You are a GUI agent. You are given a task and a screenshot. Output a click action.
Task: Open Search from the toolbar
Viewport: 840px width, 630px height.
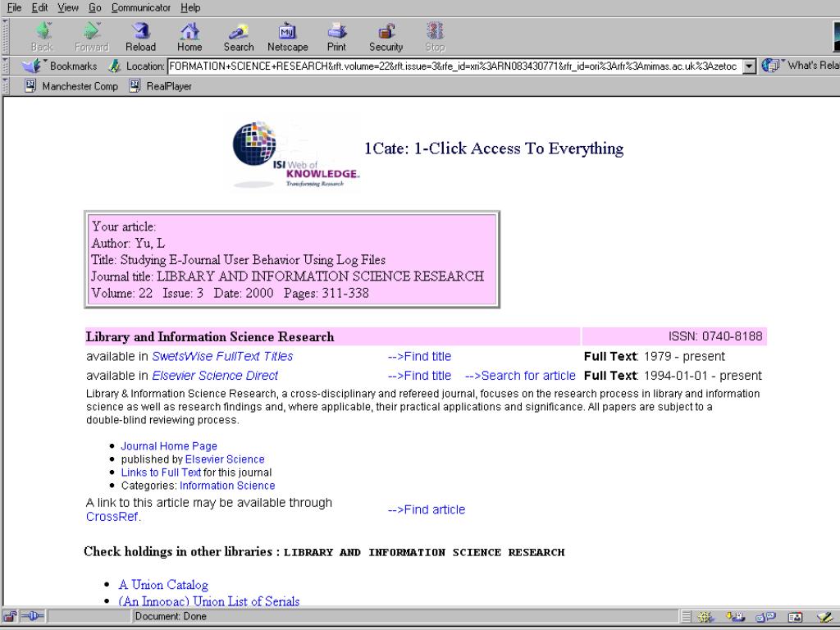[239, 36]
